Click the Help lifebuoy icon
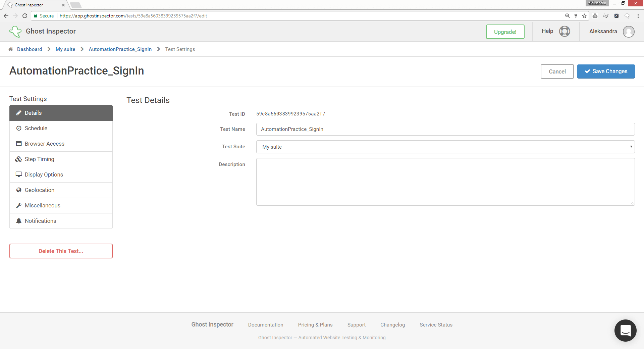The height and width of the screenshot is (349, 644). [x=565, y=31]
